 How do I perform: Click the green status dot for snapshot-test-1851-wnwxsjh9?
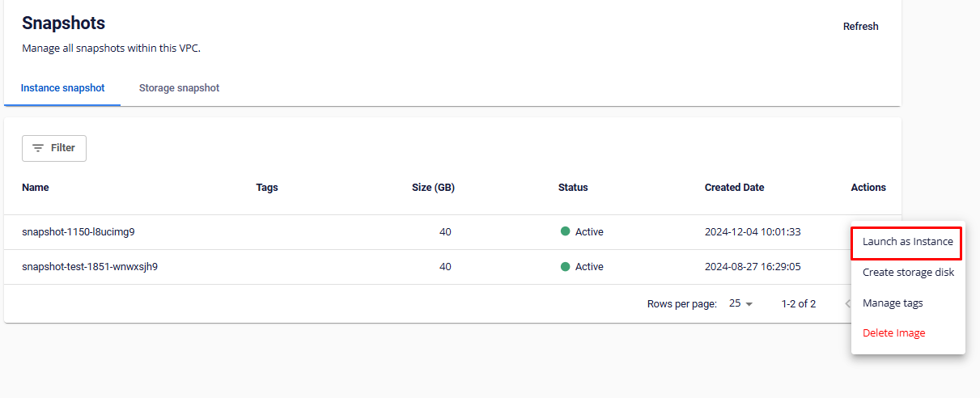tap(565, 266)
